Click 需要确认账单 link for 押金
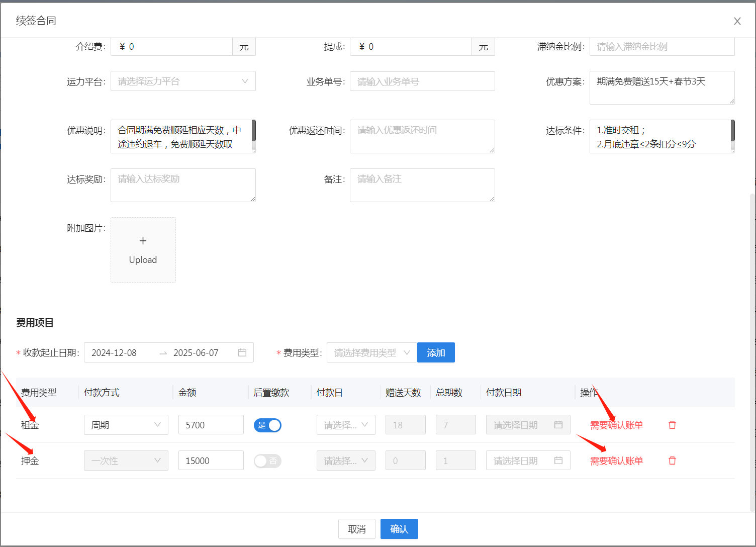 pos(616,461)
